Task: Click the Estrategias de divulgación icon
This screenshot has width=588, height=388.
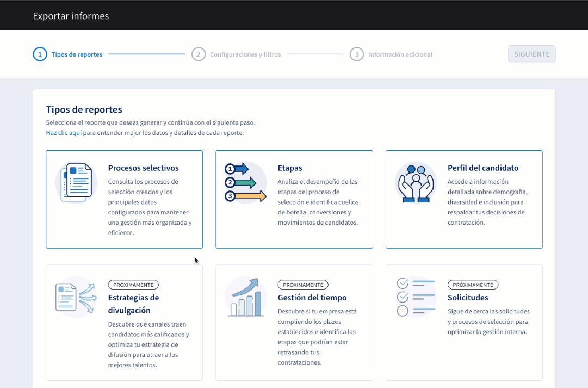Action: (76, 297)
